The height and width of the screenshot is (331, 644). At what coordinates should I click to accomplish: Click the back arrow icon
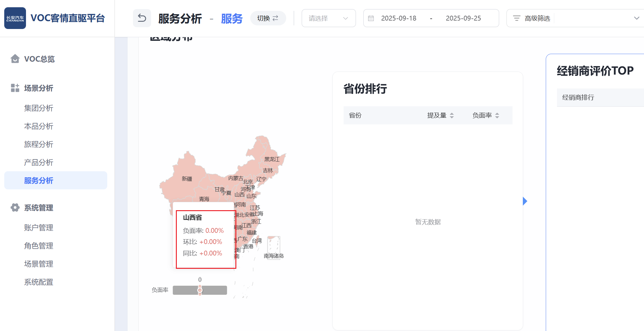142,18
